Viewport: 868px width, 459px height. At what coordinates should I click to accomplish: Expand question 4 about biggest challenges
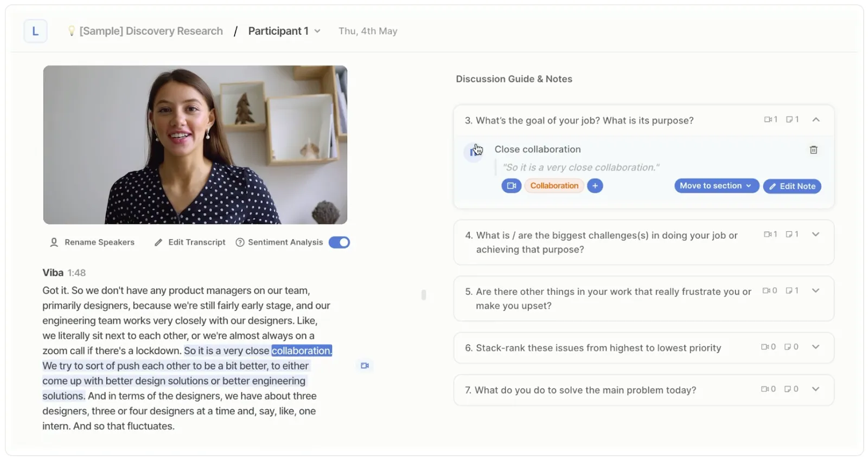816,235
